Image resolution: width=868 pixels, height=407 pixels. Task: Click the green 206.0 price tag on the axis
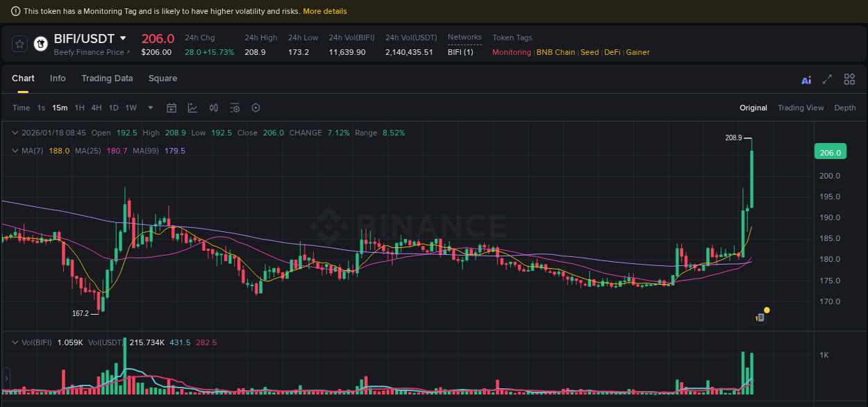coord(830,151)
